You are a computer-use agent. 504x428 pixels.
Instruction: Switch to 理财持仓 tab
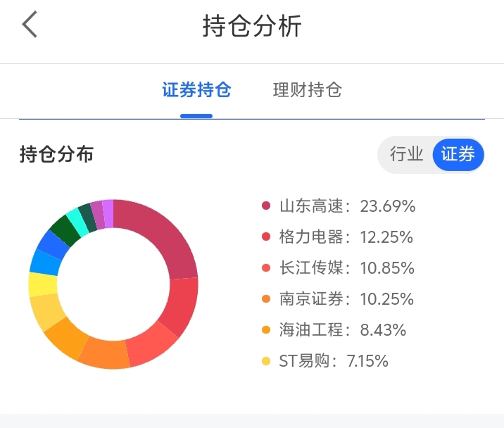(307, 90)
